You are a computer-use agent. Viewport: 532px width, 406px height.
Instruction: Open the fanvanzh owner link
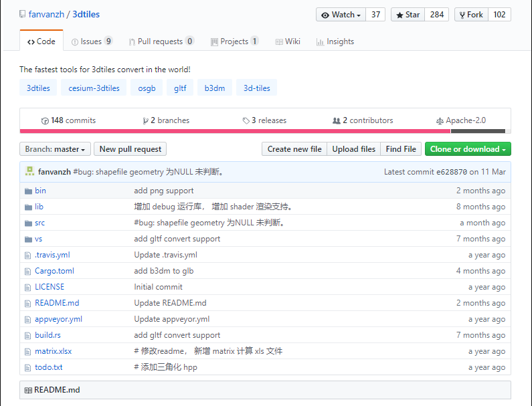click(46, 14)
